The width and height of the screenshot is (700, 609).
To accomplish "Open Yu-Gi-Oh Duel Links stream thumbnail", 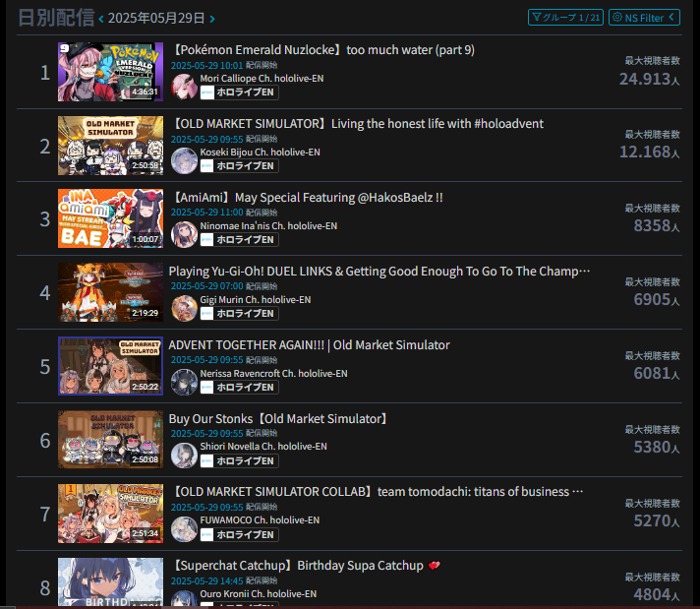I will (x=110, y=292).
